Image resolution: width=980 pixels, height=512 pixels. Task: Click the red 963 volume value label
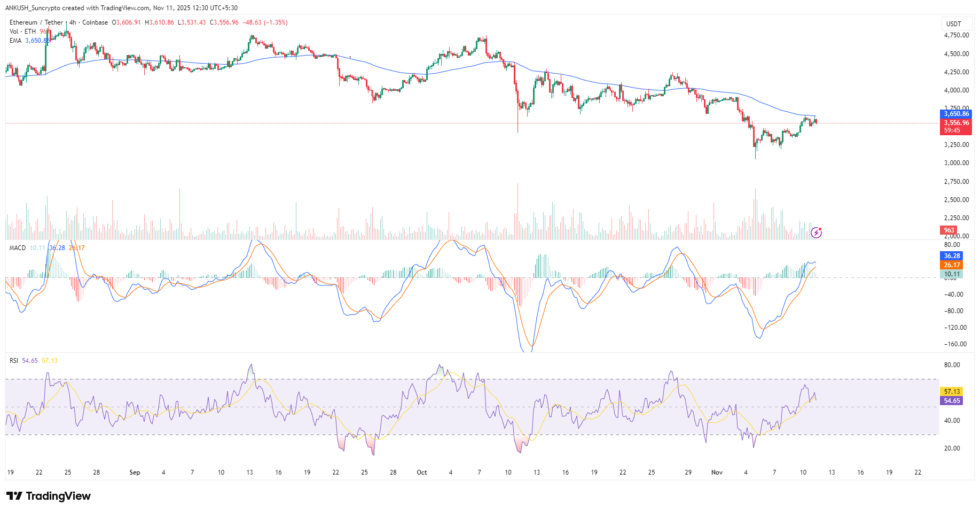coord(948,230)
